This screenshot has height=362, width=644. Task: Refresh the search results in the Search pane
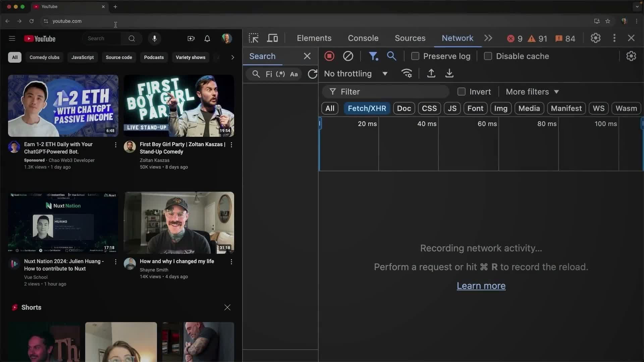pos(313,74)
